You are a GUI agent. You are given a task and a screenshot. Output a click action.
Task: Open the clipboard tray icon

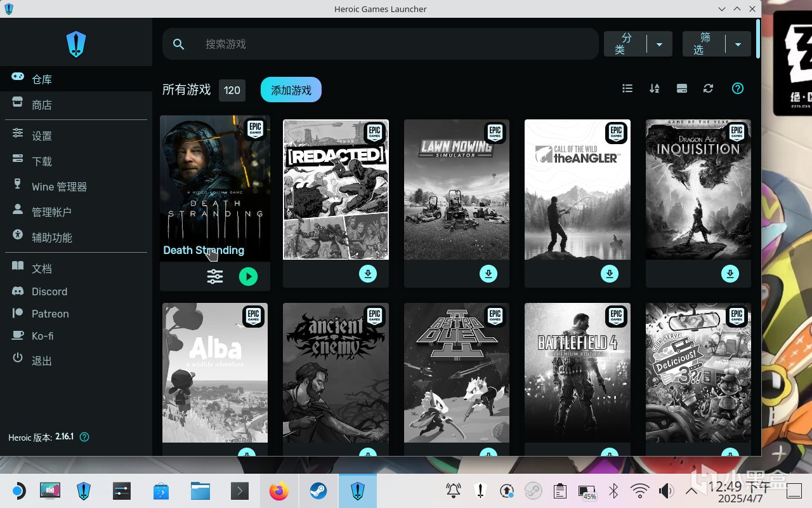pyautogui.click(x=560, y=491)
